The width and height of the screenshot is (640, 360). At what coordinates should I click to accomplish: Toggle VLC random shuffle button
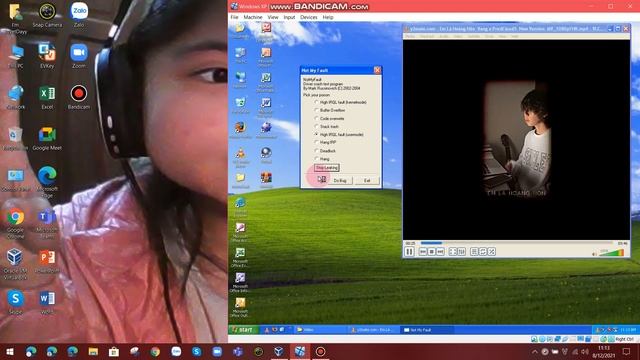coord(491,252)
